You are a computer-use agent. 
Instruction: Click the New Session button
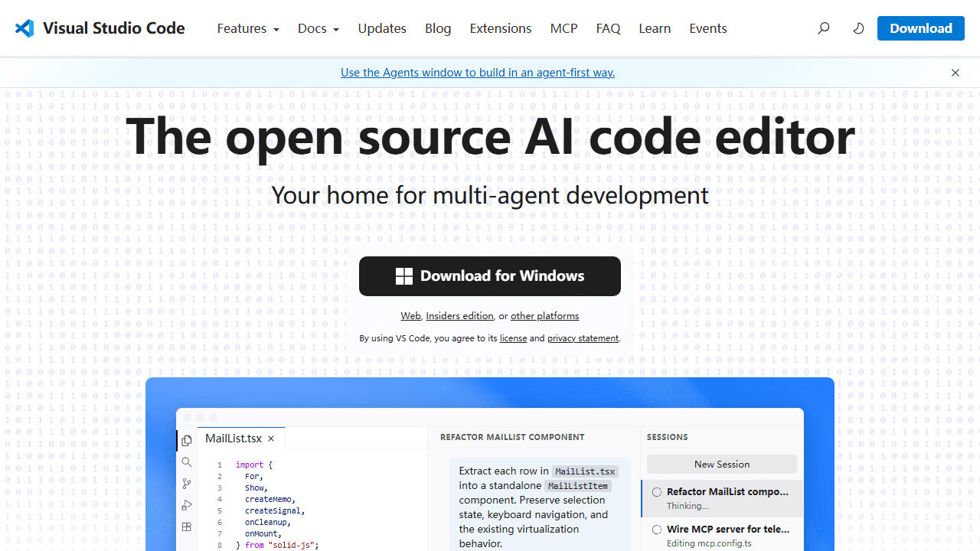click(722, 465)
